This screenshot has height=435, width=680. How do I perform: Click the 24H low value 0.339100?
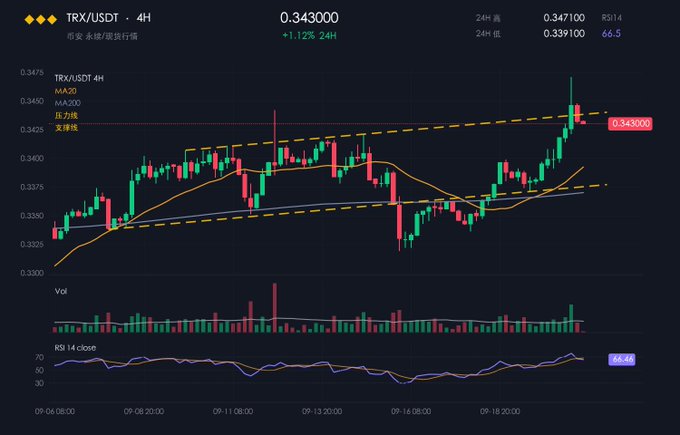tap(564, 33)
